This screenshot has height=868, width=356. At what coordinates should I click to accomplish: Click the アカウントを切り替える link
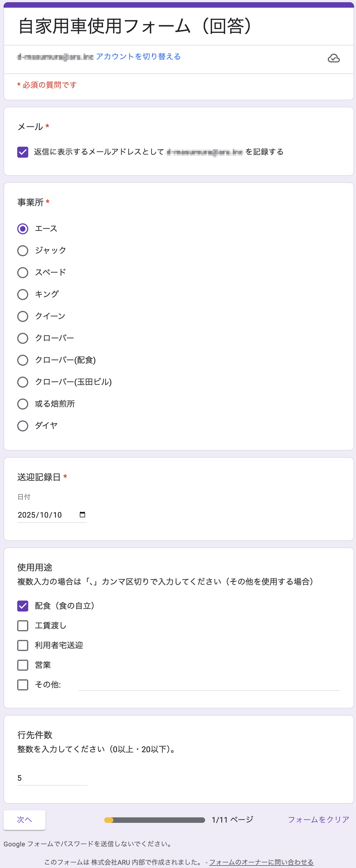[x=138, y=57]
